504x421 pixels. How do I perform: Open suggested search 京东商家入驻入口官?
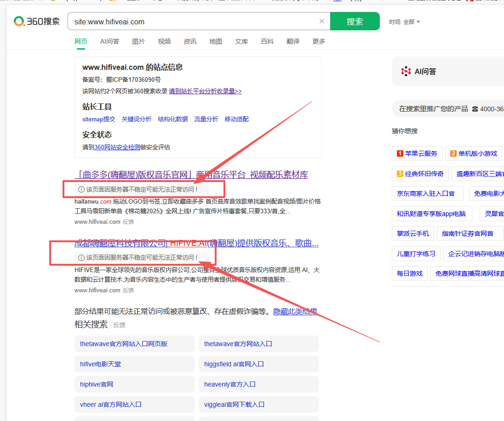(428, 193)
